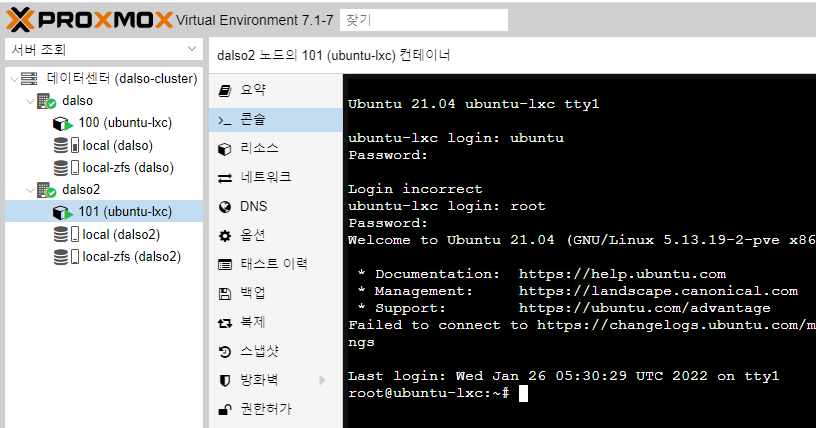The image size is (816, 428).
Task: Click the 방화벽 shield icon
Action: pos(225,381)
